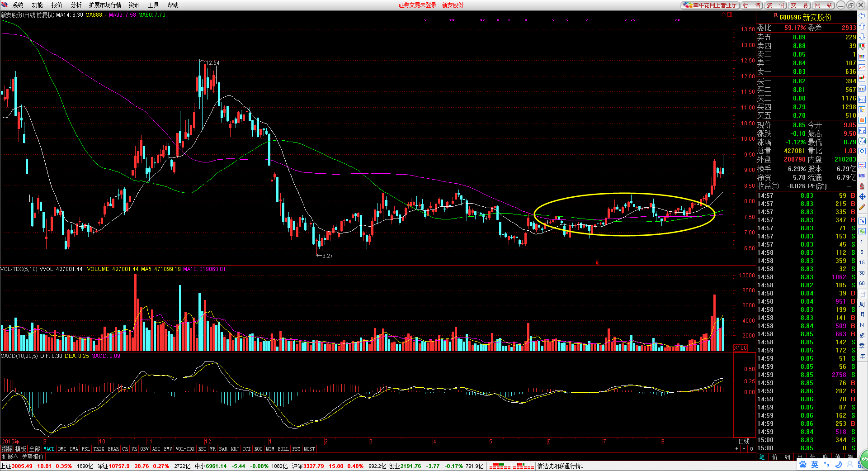Open the 报价 menu

pos(57,5)
